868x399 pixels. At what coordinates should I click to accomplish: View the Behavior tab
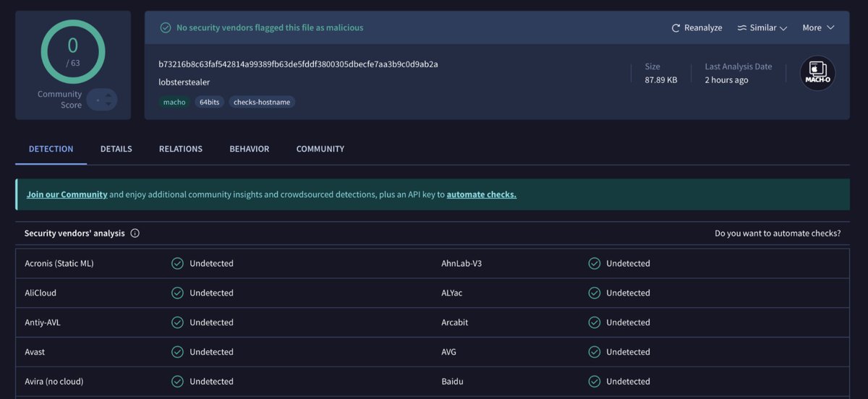pos(250,149)
